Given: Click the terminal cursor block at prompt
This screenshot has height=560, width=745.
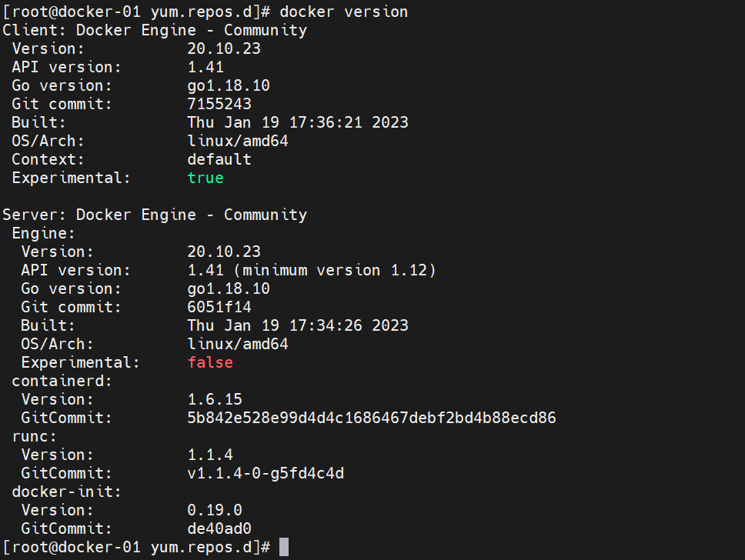Looking at the screenshot, I should coord(284,547).
